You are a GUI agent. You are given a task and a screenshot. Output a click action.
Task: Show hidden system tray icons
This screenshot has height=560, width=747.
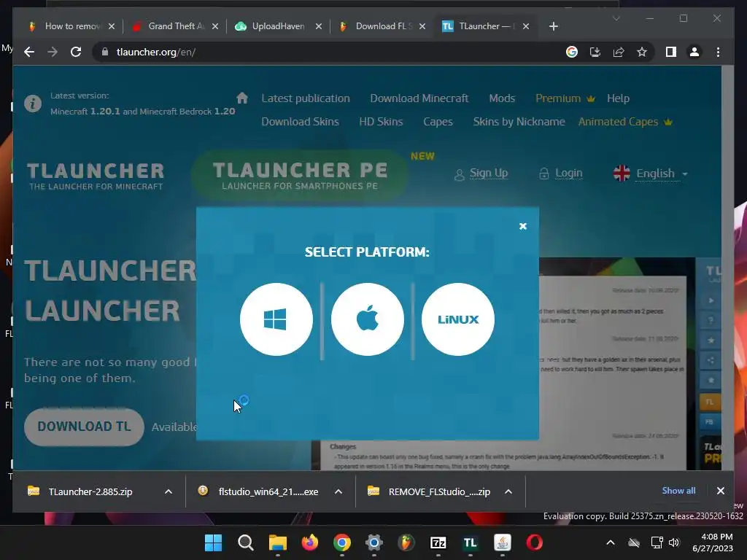click(611, 542)
